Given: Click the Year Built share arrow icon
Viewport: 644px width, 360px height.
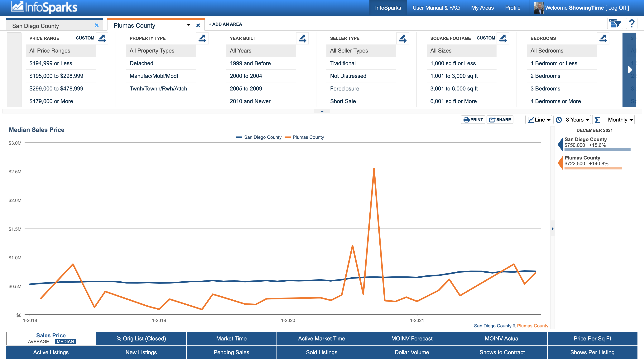Looking at the screenshot, I should [x=302, y=38].
